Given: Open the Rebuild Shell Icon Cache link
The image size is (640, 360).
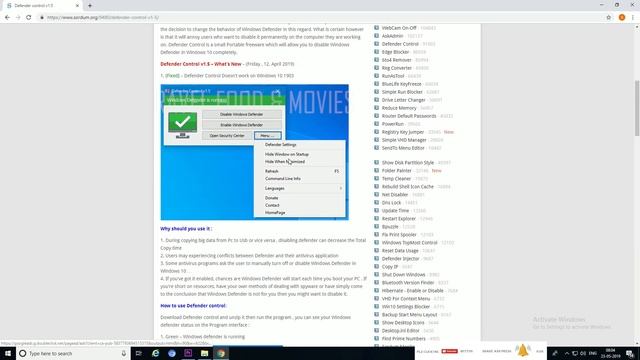Looking at the screenshot, I should pos(407,187).
